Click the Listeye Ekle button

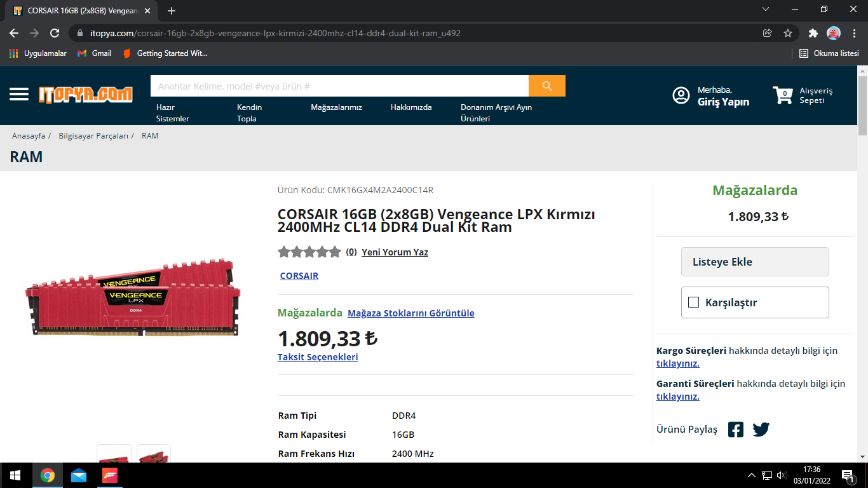(755, 262)
